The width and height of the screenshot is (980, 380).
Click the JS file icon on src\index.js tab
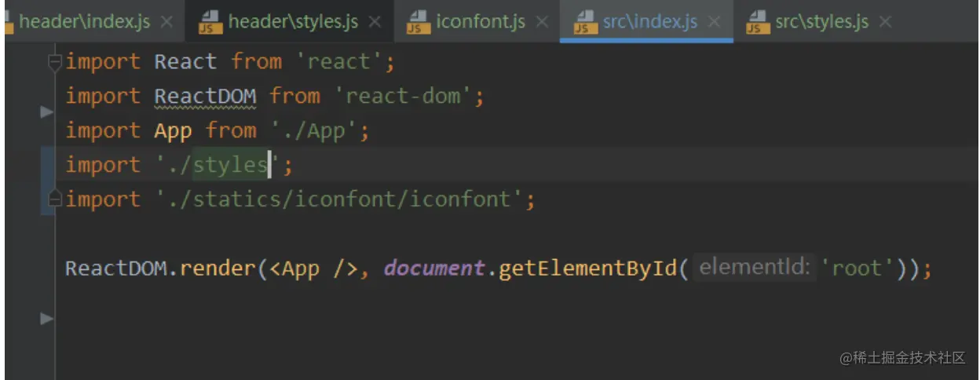tap(586, 22)
